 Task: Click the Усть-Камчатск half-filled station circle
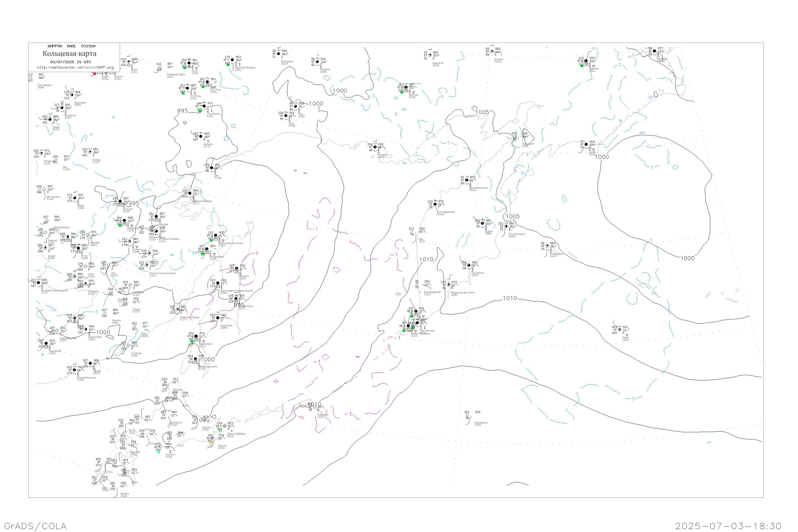tap(506, 226)
